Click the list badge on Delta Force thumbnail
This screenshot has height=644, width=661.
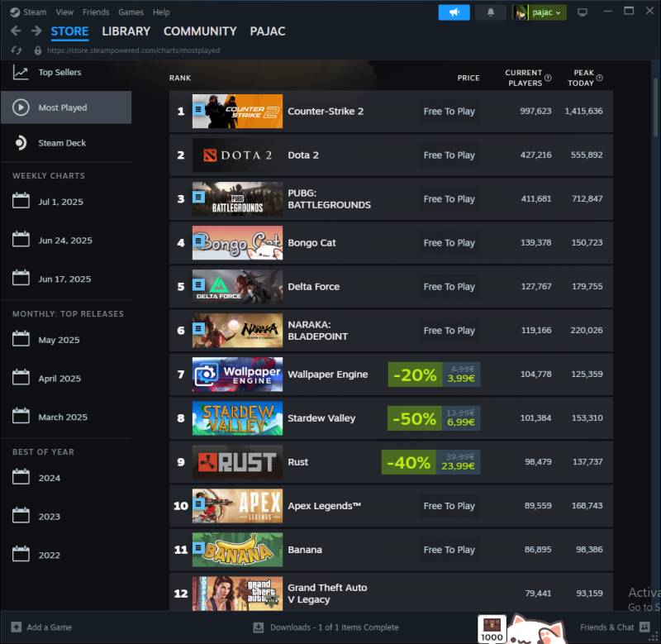(198, 285)
